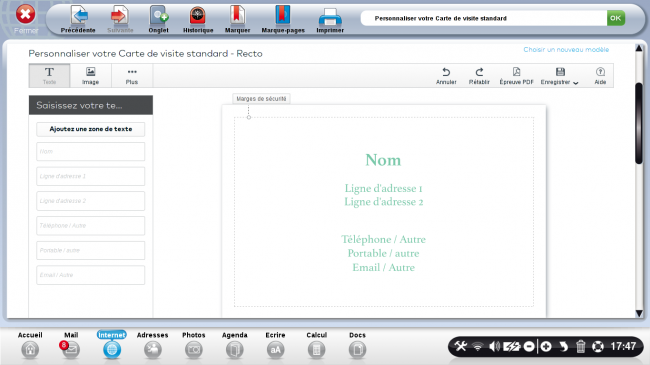
Task: Open the Agenda app
Action: pos(235,345)
